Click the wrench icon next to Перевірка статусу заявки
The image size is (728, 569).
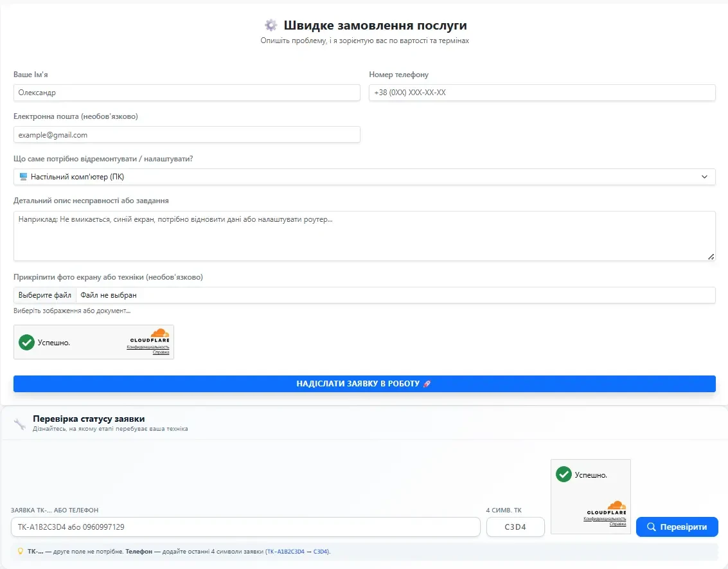[x=20, y=424]
